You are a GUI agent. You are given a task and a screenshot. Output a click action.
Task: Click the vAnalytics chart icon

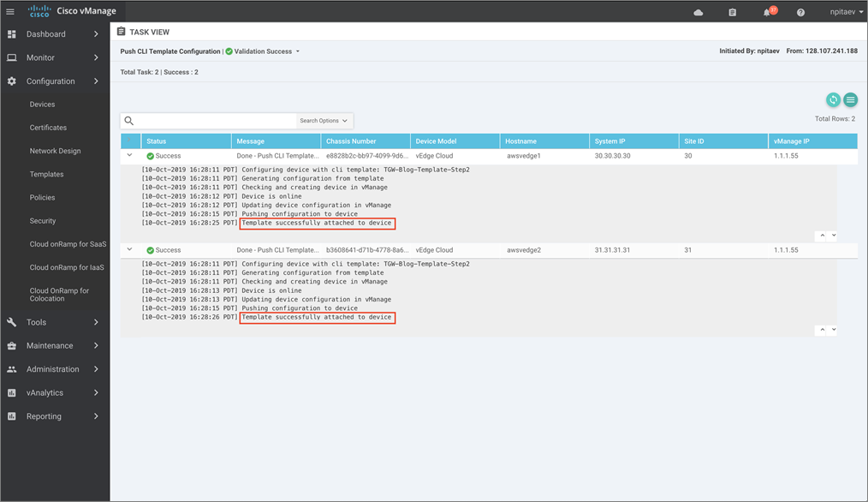(x=12, y=393)
